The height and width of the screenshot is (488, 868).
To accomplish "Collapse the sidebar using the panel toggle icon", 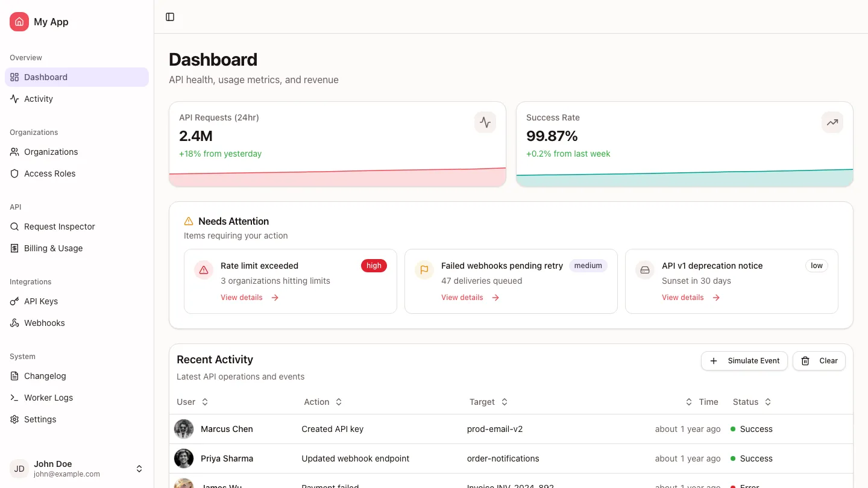I will coord(170,17).
